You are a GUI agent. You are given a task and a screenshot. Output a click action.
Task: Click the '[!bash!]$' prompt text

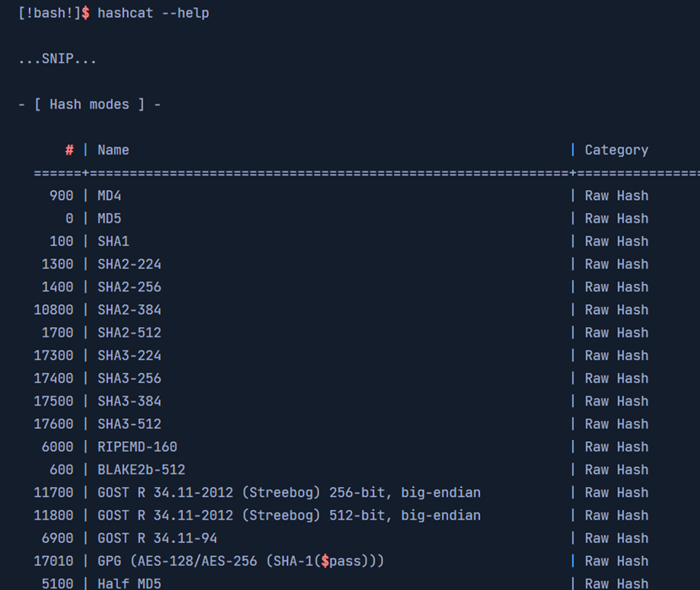54,13
